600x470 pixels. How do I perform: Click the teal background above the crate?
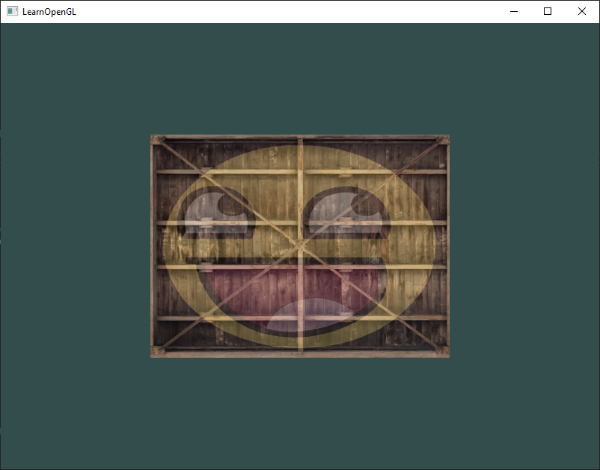300,80
